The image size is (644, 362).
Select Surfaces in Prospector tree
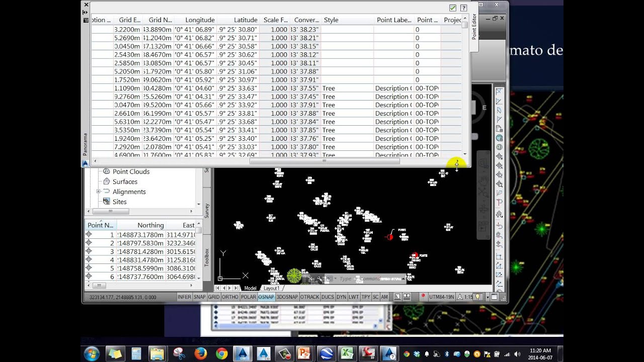tap(125, 182)
